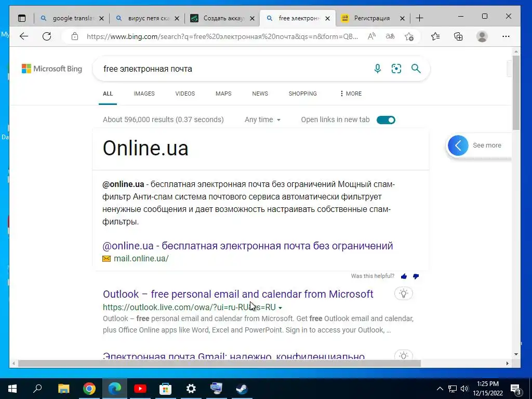This screenshot has height=399, width=532.
Task: Open YouTube app on the taskbar
Action: tap(140, 389)
